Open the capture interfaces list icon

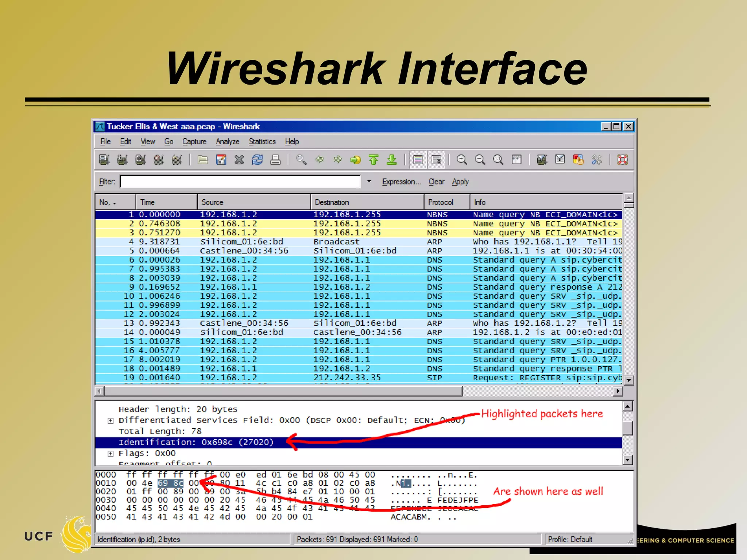pos(104,160)
